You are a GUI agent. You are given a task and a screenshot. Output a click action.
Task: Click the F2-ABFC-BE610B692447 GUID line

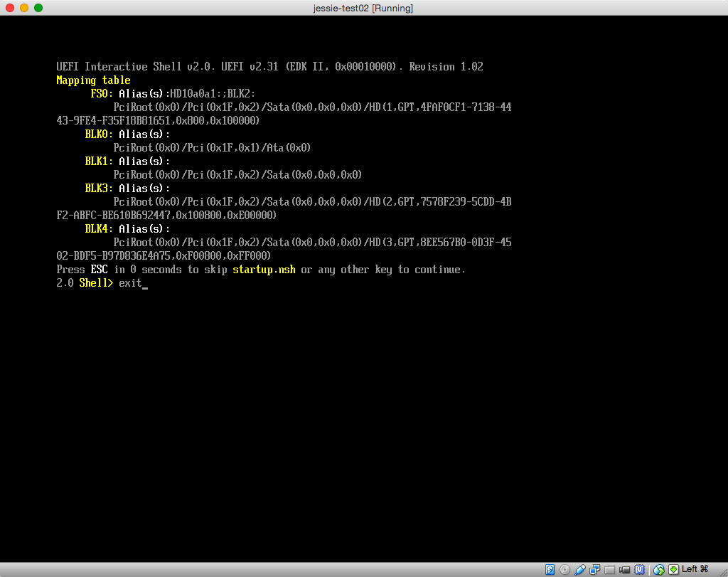point(166,215)
